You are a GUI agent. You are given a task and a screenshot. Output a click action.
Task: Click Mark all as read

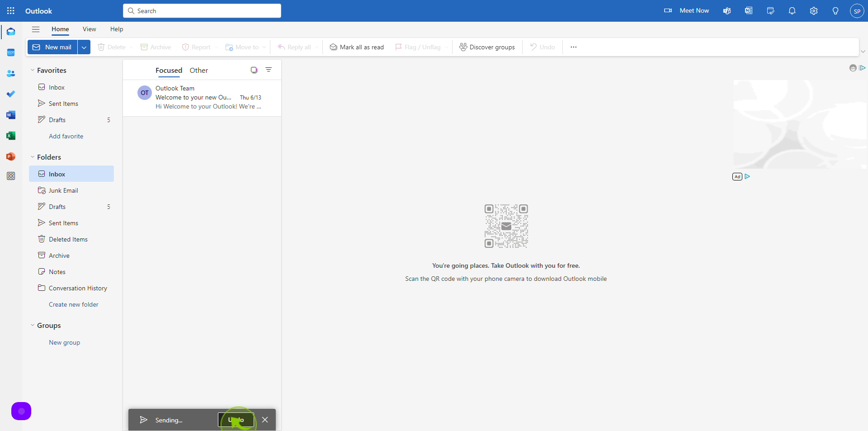(x=357, y=47)
